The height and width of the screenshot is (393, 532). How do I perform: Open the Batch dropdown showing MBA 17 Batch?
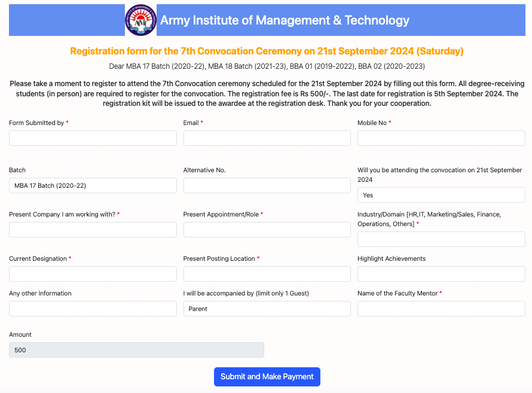tap(93, 185)
